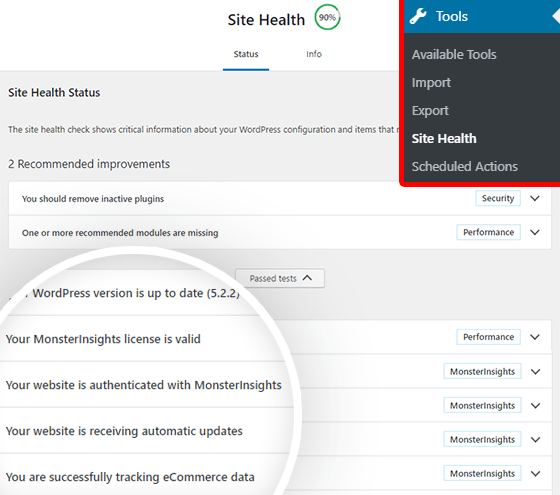Expand the recommended modules missing chevron
The width and height of the screenshot is (560, 495).
(535, 232)
